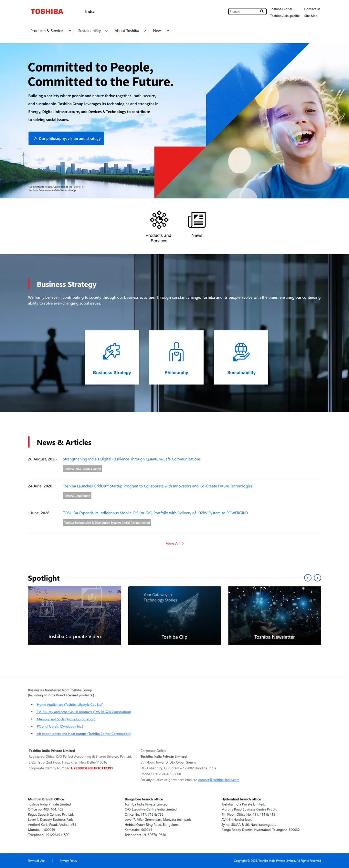Open GridDB Startup Program news article
The width and height of the screenshot is (349, 868).
158,486
